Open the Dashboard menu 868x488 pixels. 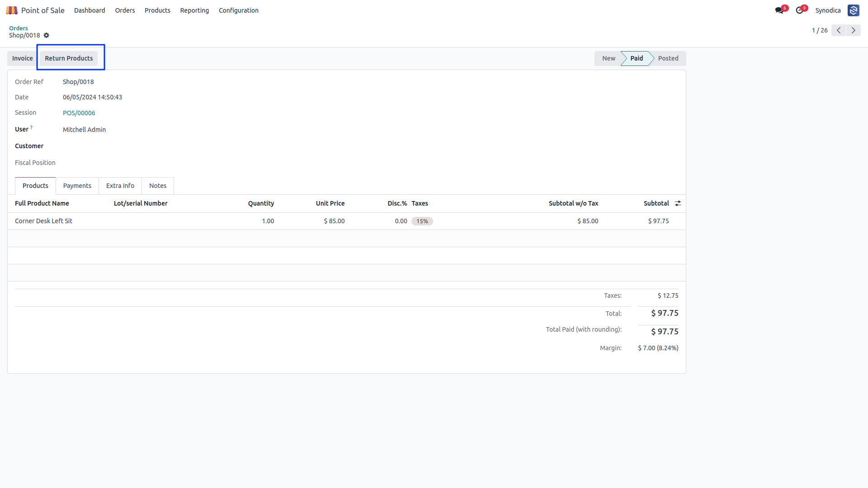click(x=90, y=10)
